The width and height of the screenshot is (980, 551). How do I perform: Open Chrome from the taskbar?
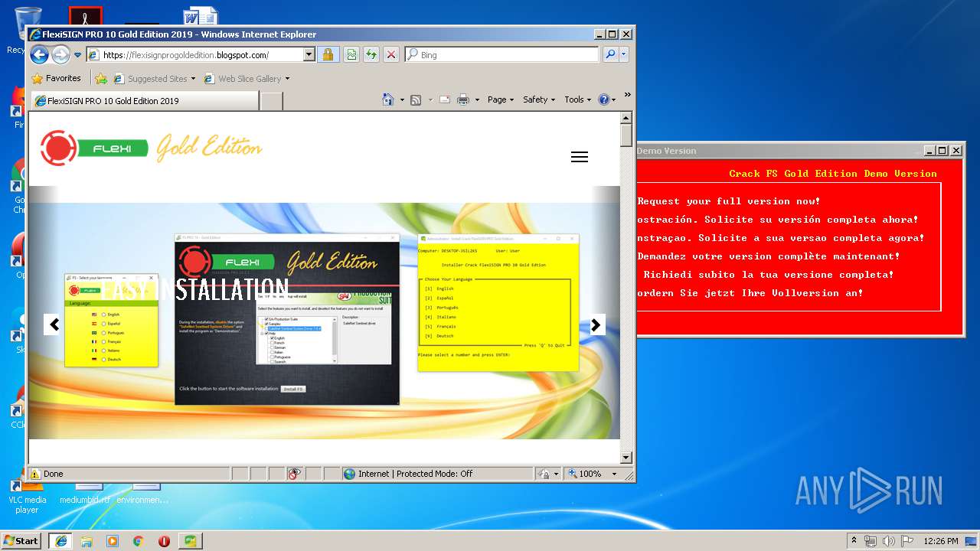[x=138, y=541]
